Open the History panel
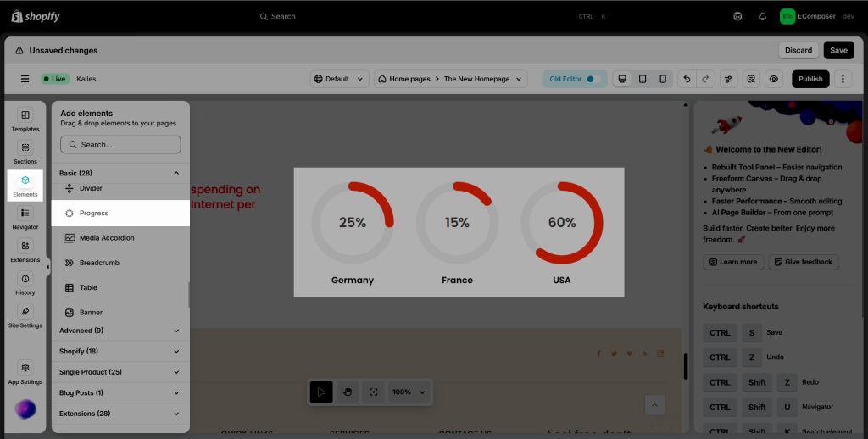Image resolution: width=868 pixels, height=439 pixels. 25,283
